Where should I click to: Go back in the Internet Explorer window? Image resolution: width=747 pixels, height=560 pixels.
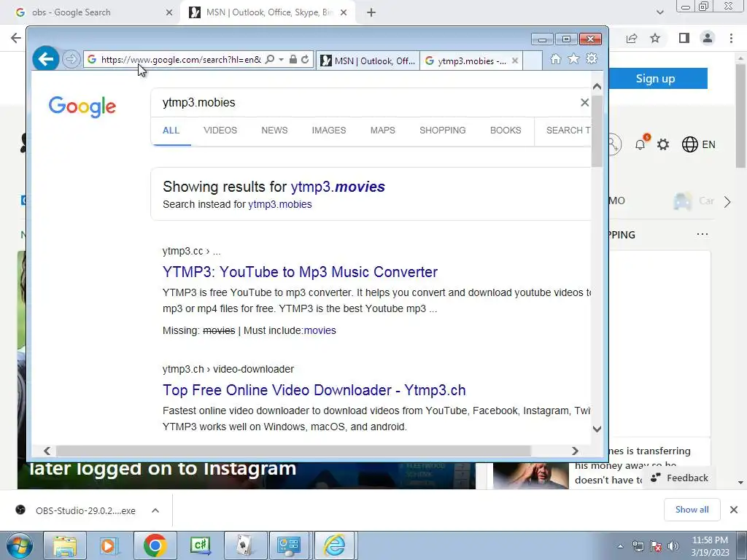tap(46, 59)
